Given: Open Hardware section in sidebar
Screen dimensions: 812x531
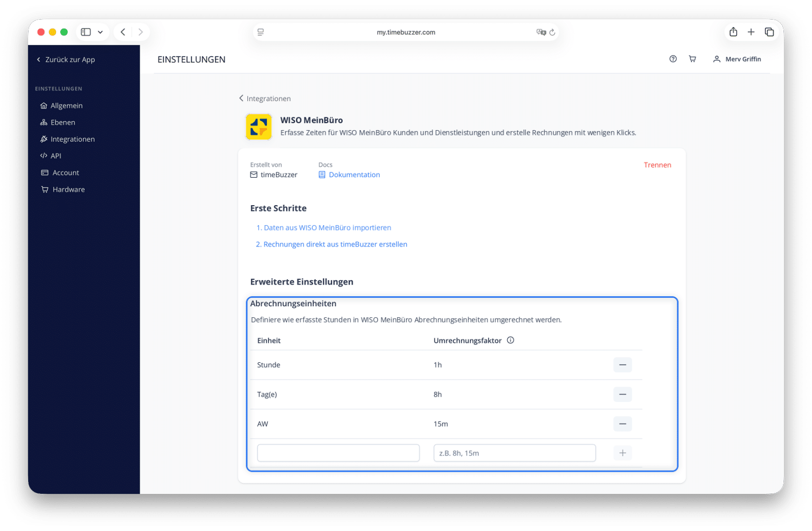Looking at the screenshot, I should click(63, 190).
